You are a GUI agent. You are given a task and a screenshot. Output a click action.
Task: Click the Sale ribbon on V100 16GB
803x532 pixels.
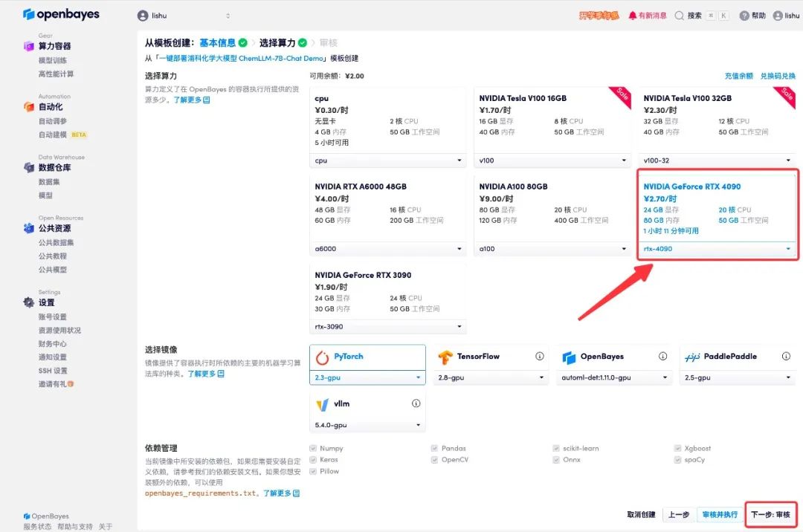click(x=622, y=95)
